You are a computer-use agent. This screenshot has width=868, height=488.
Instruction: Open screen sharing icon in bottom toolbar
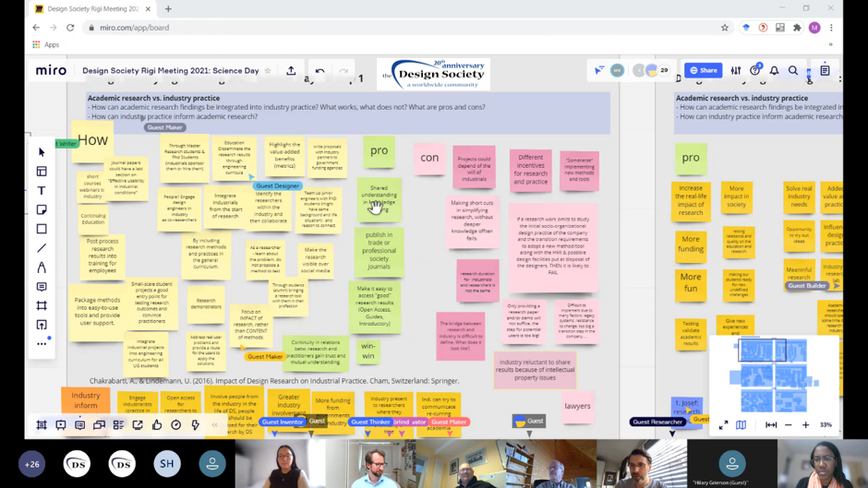(x=138, y=425)
